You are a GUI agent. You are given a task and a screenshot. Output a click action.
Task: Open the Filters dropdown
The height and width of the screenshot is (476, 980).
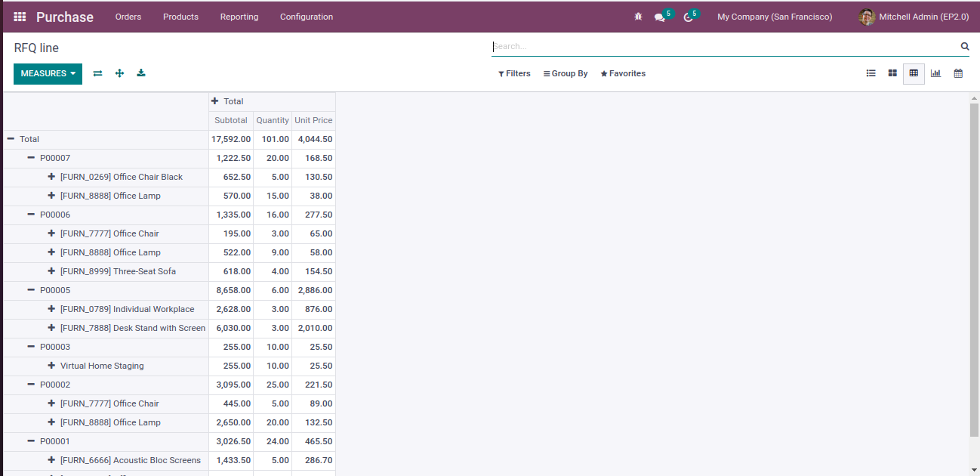[514, 73]
